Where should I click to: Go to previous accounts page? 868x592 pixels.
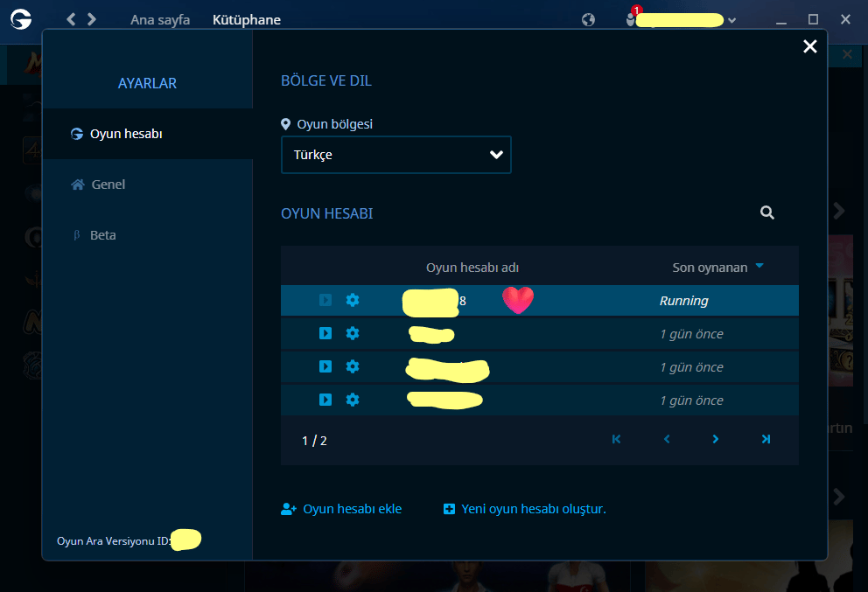point(667,439)
